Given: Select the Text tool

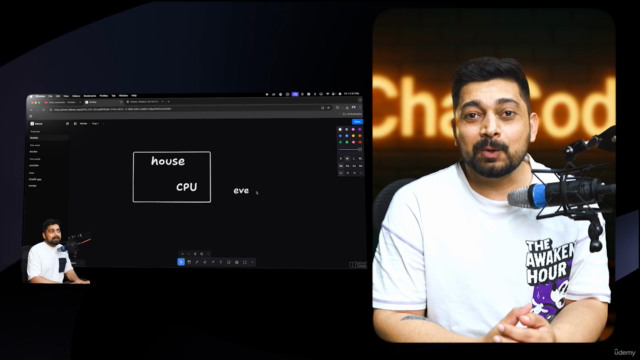Looking at the screenshot, I should click(221, 262).
